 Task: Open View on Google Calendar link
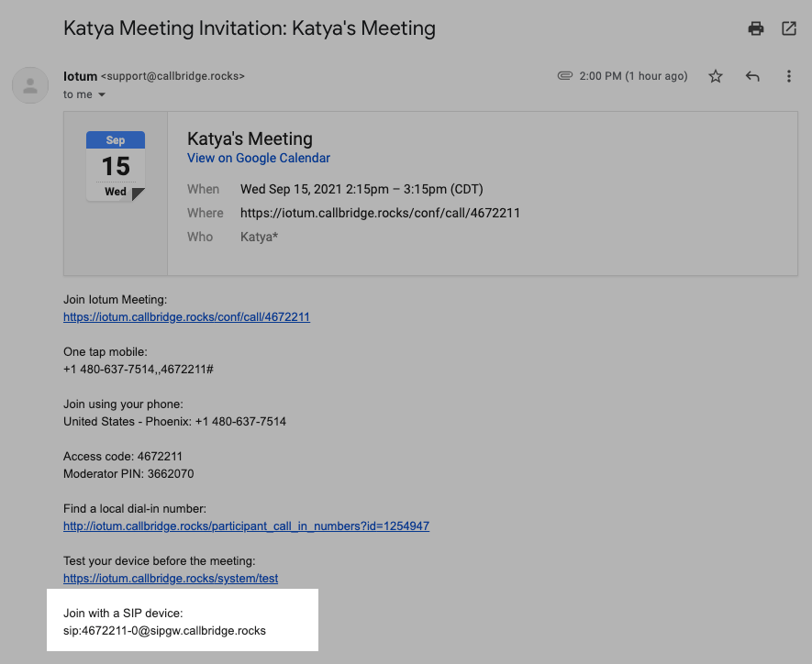pos(259,158)
